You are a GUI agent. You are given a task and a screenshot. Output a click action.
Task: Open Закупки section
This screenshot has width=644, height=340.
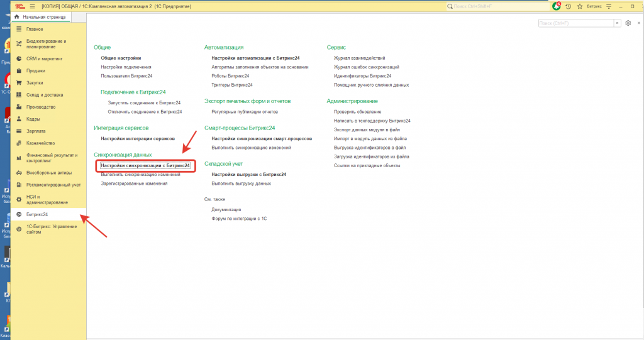pyautogui.click(x=35, y=83)
